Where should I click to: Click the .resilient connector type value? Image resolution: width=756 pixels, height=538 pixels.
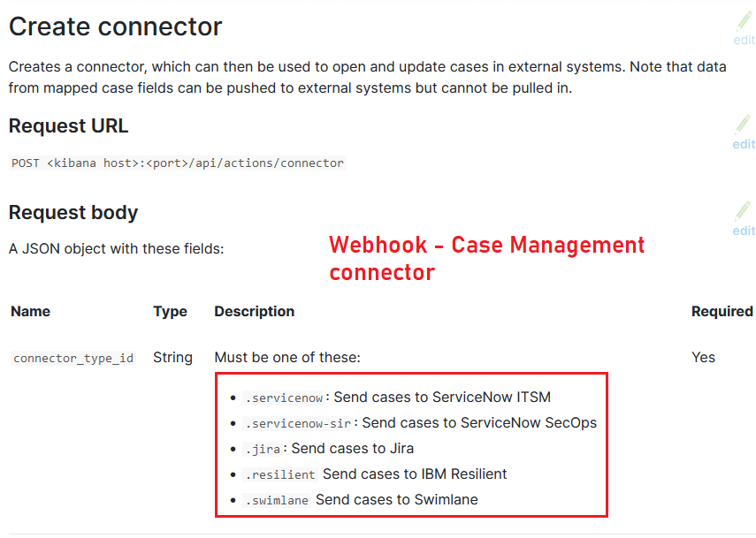click(280, 474)
